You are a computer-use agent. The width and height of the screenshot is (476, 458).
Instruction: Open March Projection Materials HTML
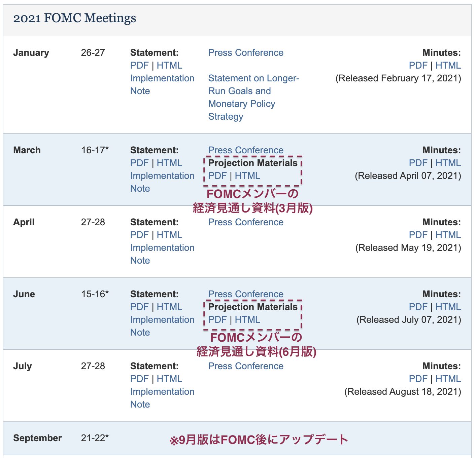coord(247,176)
